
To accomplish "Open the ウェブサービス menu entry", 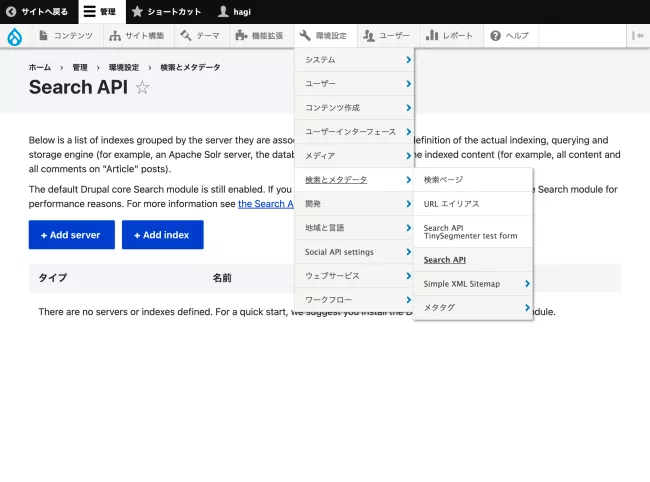I will click(354, 276).
